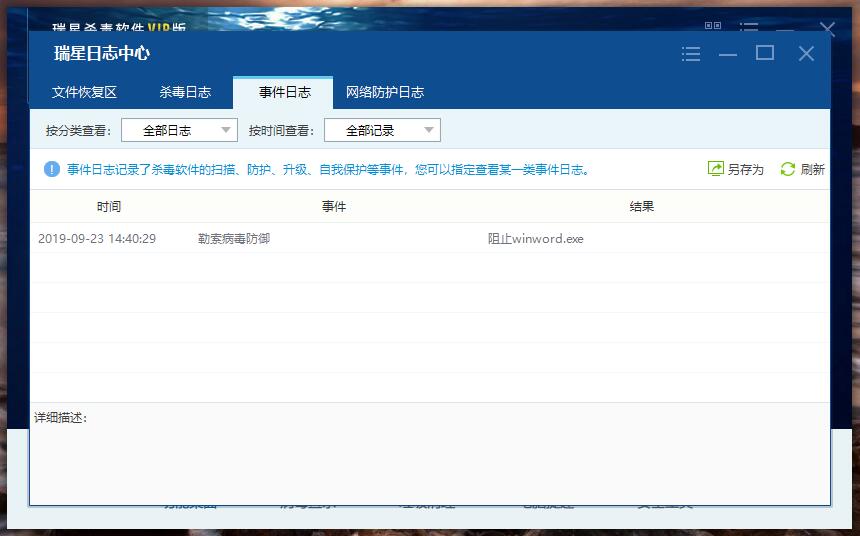Click the 瑞星日志中心 window title

(x=102, y=53)
